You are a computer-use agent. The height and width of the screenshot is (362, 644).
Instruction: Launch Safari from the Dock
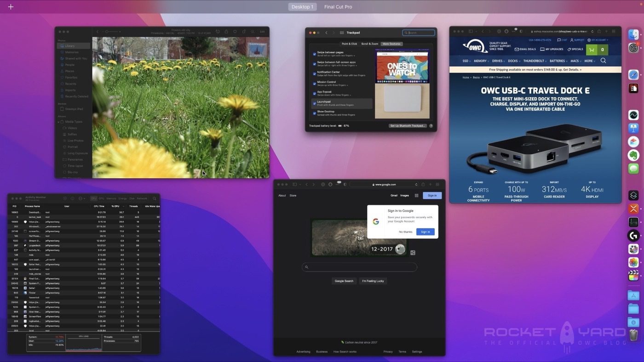633,75
